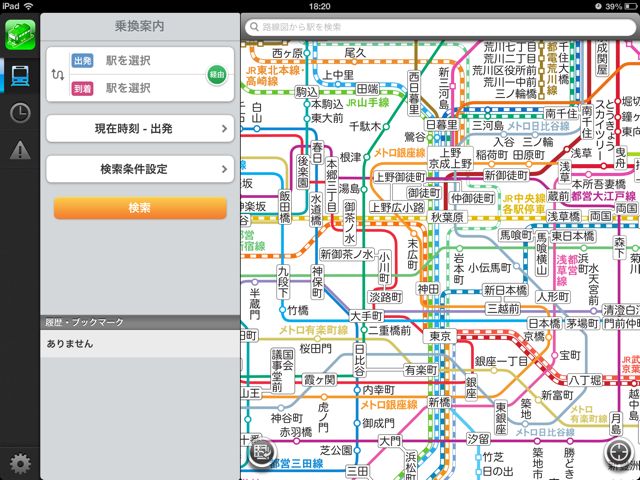The width and height of the screenshot is (640, 480).
Task: Select 上野広小路 station on the map
Action: pyautogui.click(x=397, y=207)
